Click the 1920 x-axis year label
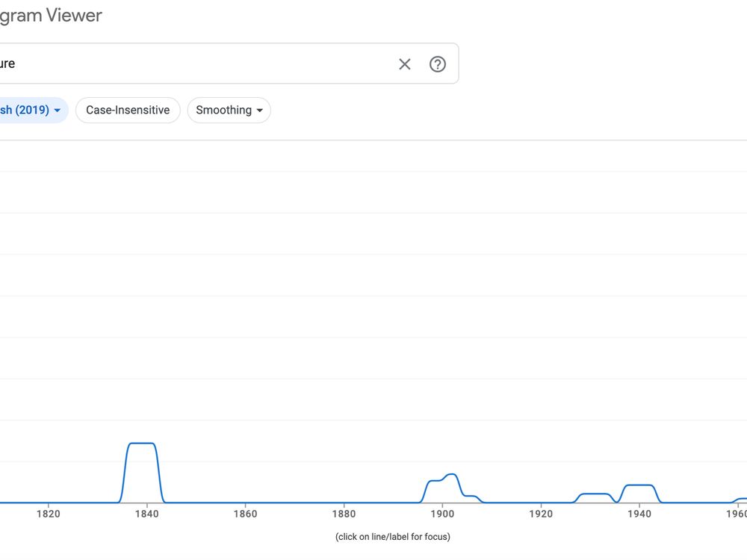The width and height of the screenshot is (747, 560). [x=541, y=514]
